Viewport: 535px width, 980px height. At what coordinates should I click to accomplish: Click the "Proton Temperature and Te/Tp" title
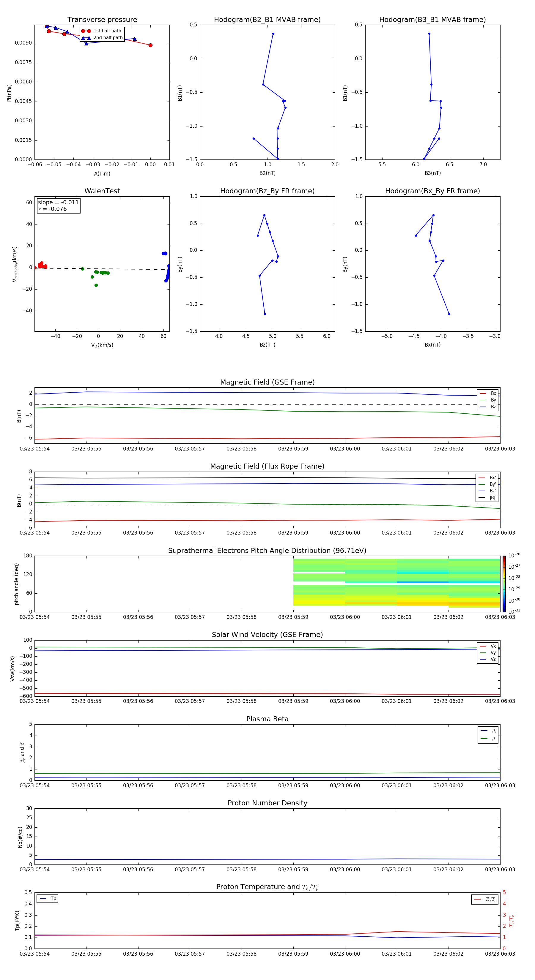pos(267,887)
